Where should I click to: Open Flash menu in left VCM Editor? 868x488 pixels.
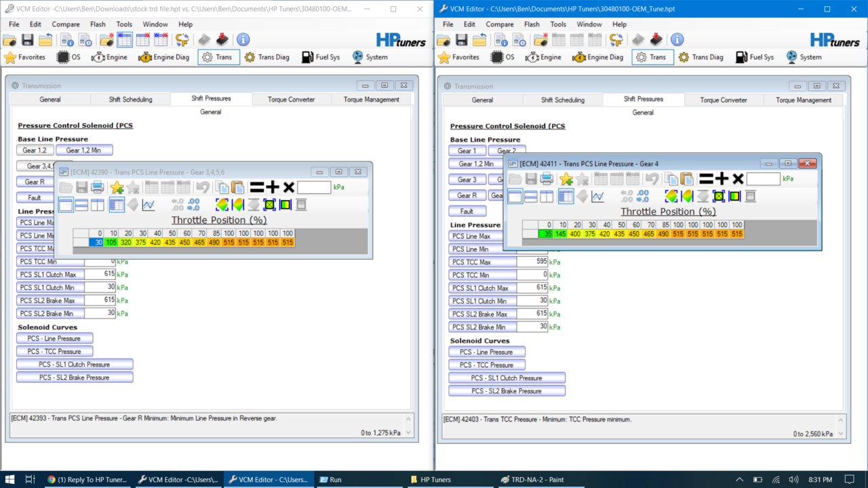click(98, 24)
